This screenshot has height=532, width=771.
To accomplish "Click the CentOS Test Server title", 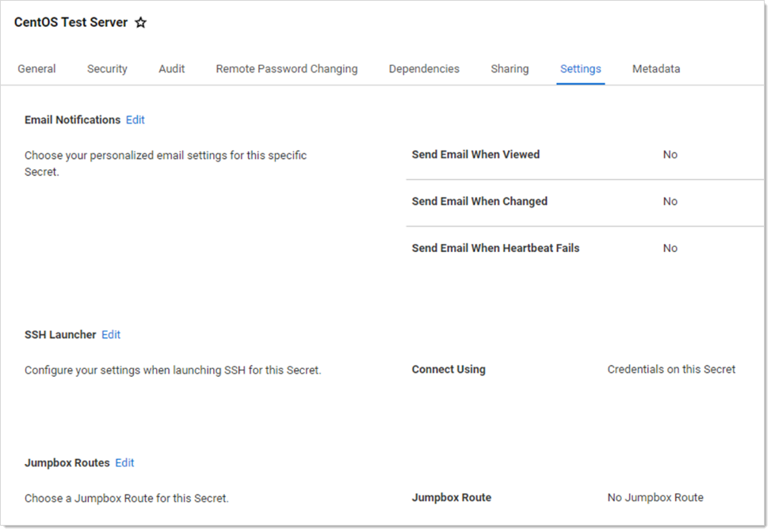I will point(71,23).
